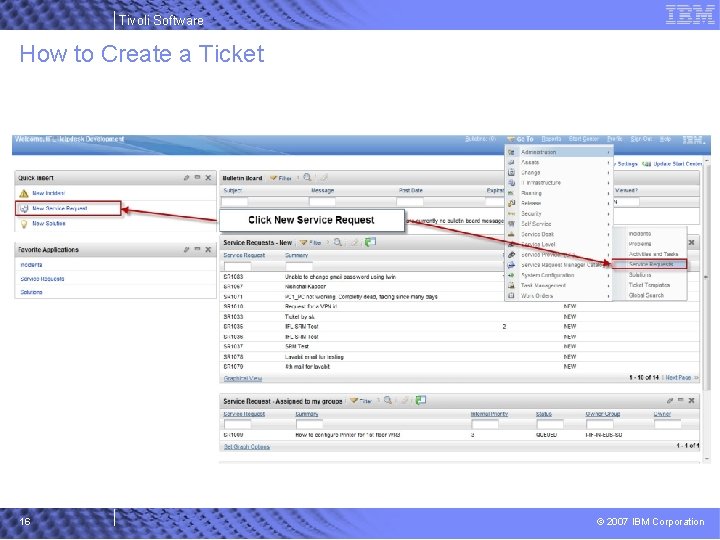Expand the Self Service submenu arrow
The width and height of the screenshot is (720, 540).
[608, 224]
